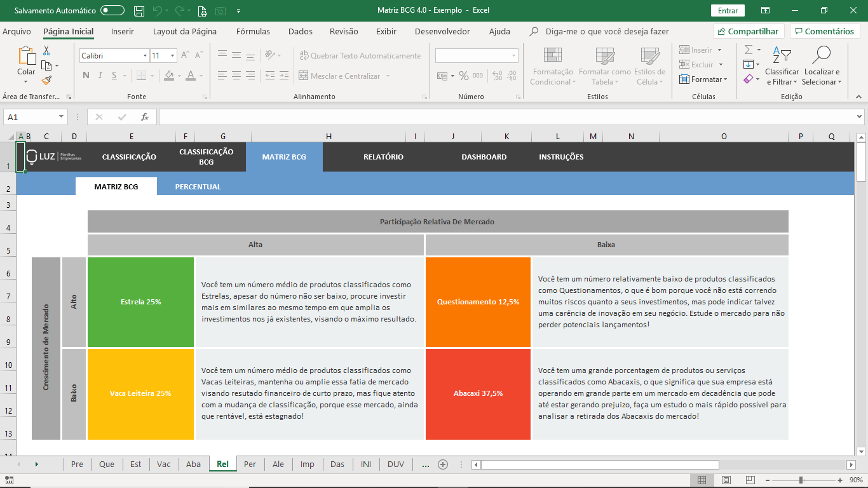Viewport: 868px width, 488px height.
Task: Click inside the formula bar input
Action: [506, 117]
